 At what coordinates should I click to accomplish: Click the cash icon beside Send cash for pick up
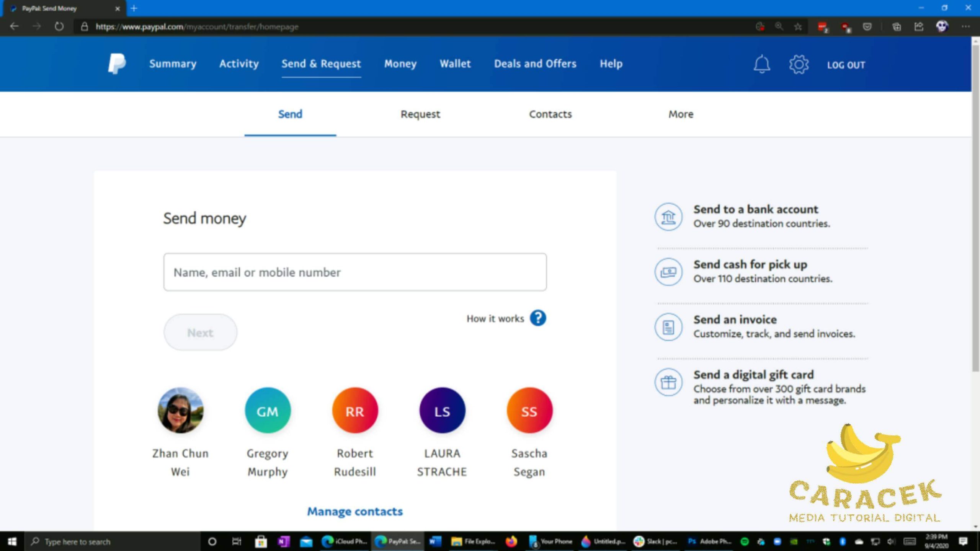[x=668, y=272]
